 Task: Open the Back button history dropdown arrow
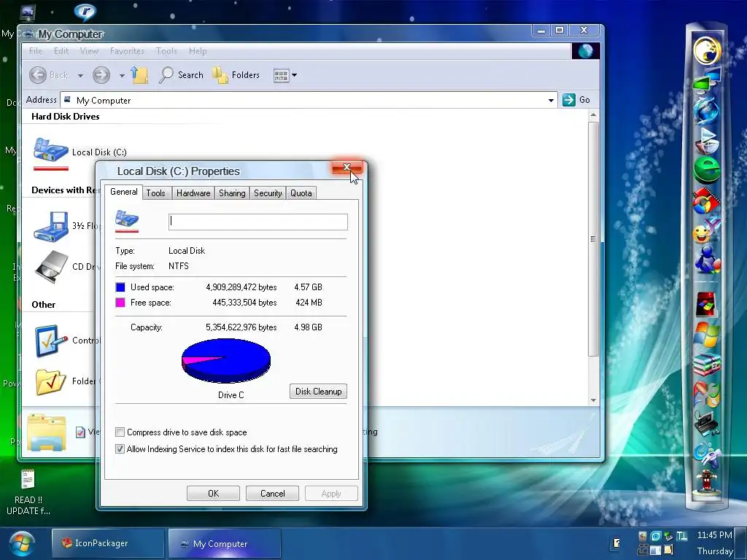[x=80, y=75]
